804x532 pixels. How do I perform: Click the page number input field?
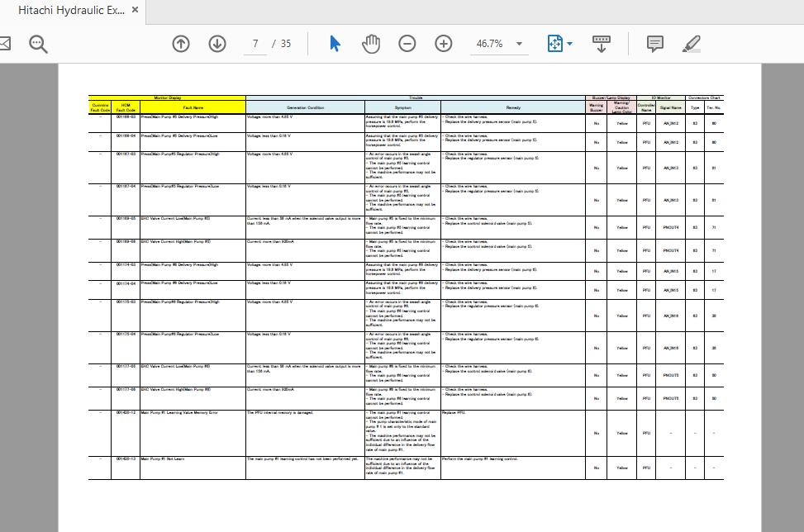(256, 44)
